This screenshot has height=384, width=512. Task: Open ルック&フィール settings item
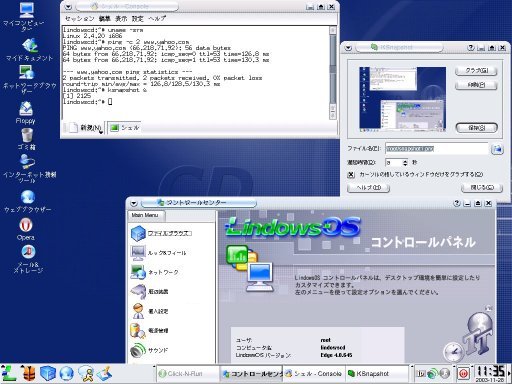158,253
